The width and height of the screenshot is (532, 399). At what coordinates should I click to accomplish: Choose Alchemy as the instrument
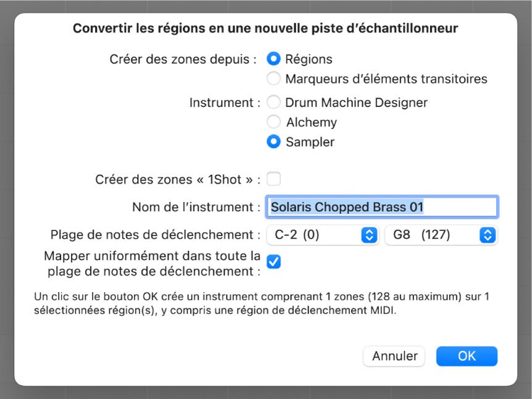click(x=273, y=122)
